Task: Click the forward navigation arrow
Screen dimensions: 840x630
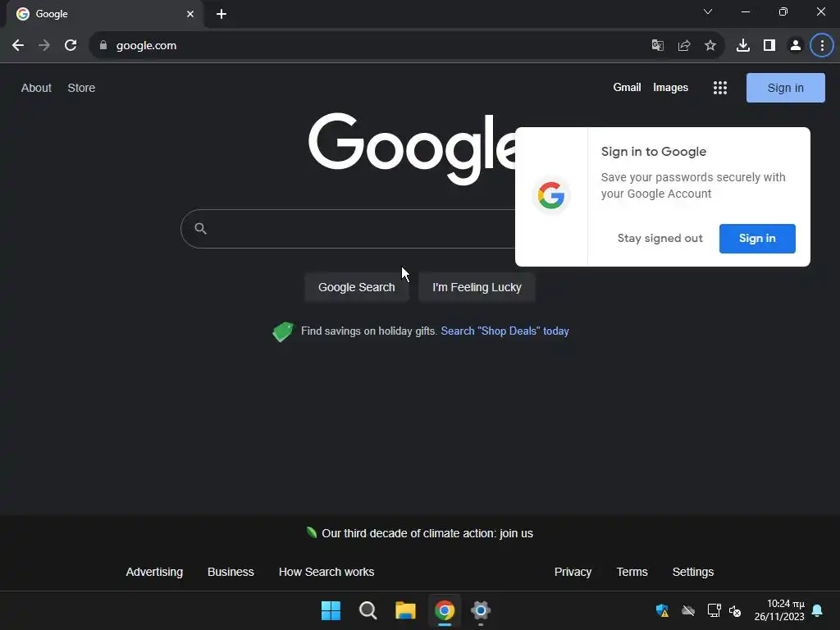Action: [44, 46]
